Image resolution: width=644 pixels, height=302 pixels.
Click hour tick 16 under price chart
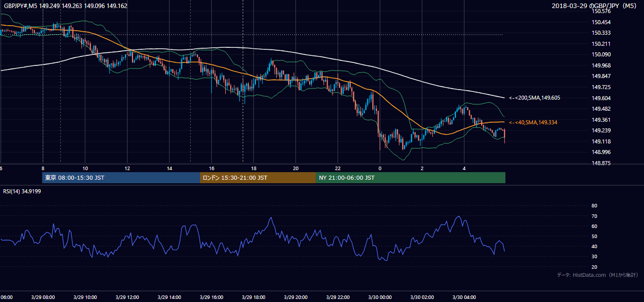(211, 168)
